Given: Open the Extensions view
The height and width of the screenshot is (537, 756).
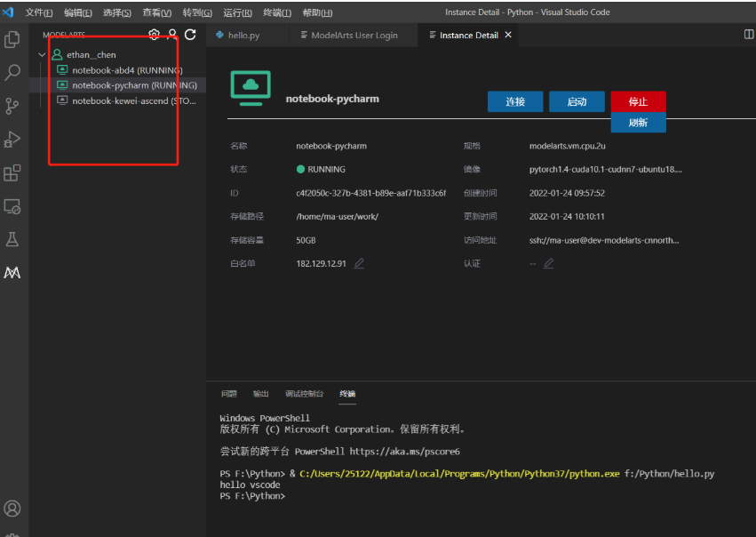Looking at the screenshot, I should [x=12, y=172].
